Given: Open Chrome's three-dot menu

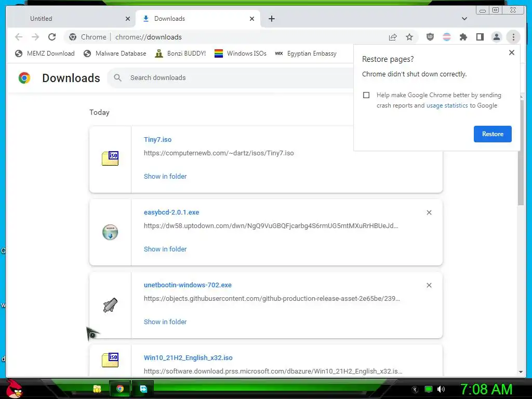Looking at the screenshot, I should click(x=513, y=37).
